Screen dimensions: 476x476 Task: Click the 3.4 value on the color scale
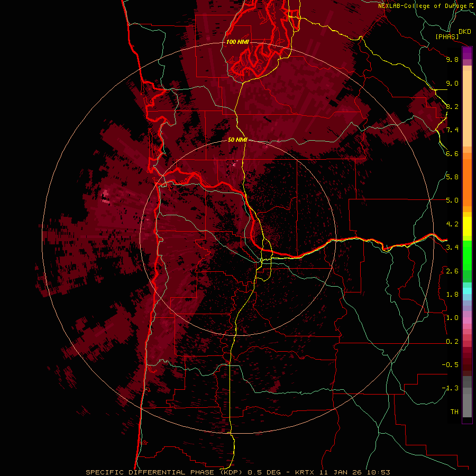point(452,248)
